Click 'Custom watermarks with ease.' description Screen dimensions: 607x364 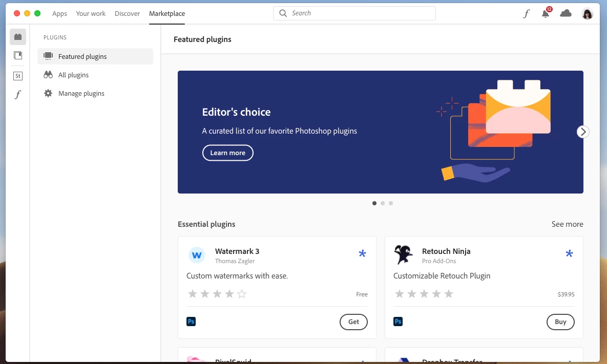[x=237, y=276]
